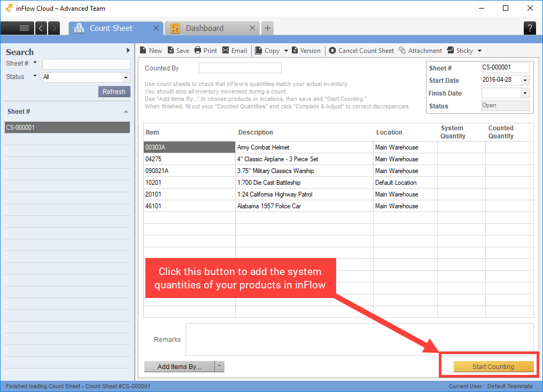
Task: Close the Dashboard tab
Action: point(252,28)
